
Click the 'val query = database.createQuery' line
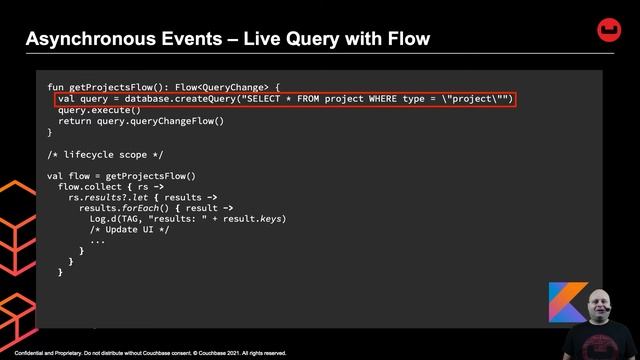click(x=285, y=99)
